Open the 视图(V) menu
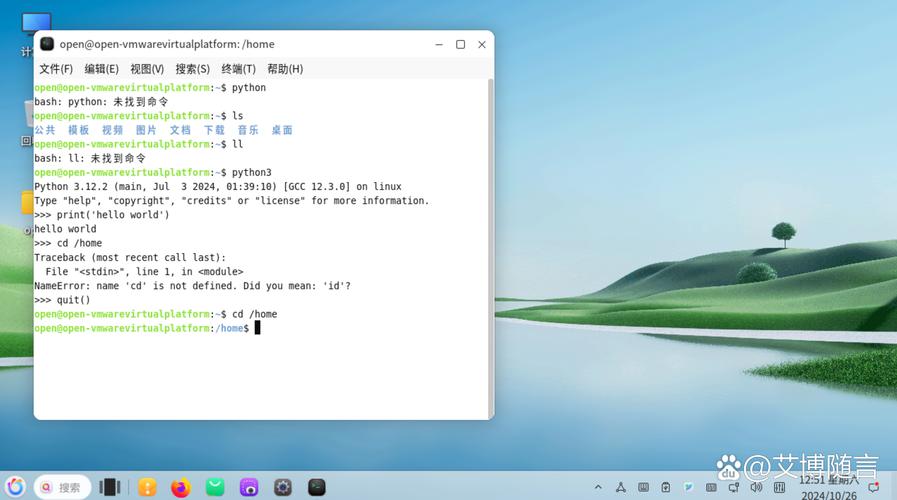 147,69
